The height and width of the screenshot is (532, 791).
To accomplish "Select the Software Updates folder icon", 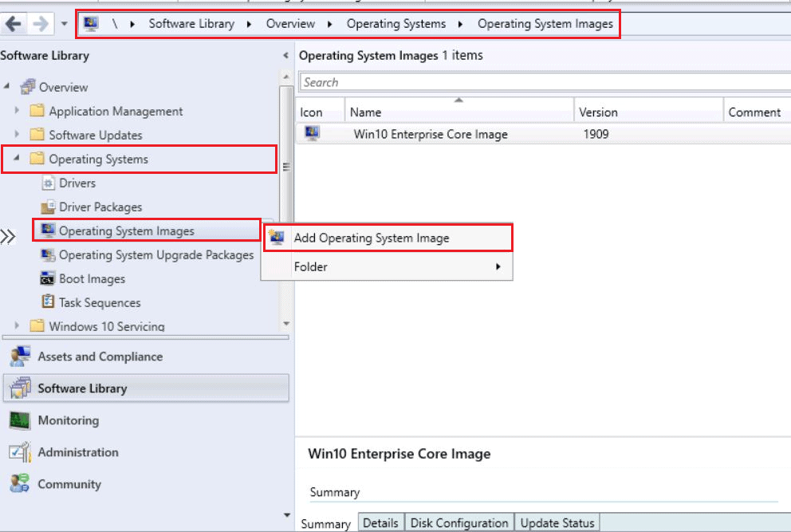I will click(x=37, y=134).
